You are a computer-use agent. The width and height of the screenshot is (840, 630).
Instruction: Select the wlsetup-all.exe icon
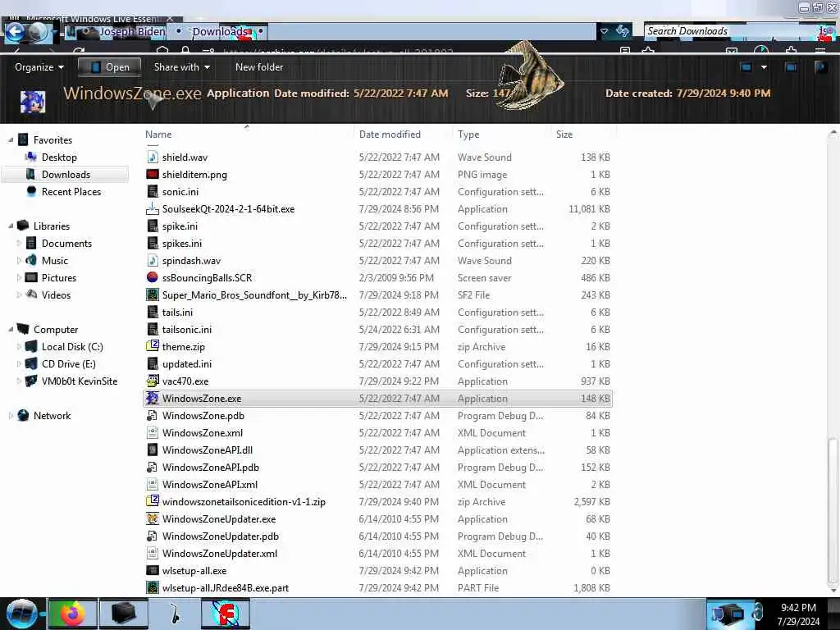(x=153, y=571)
